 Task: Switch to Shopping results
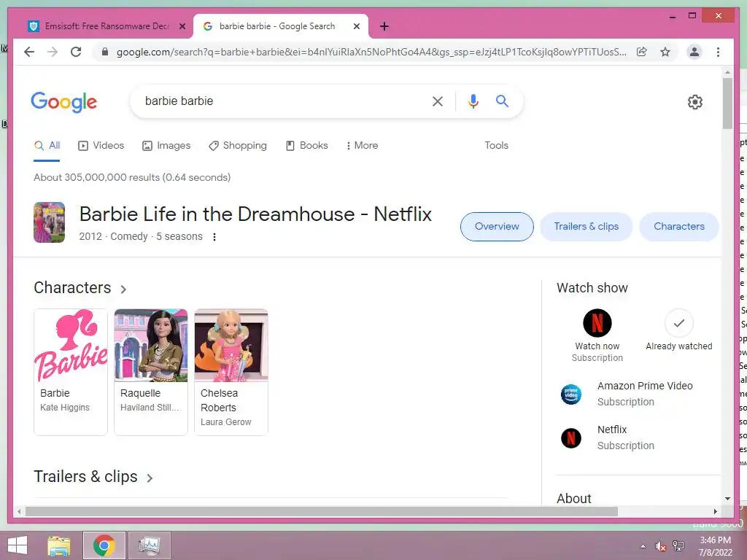point(238,146)
